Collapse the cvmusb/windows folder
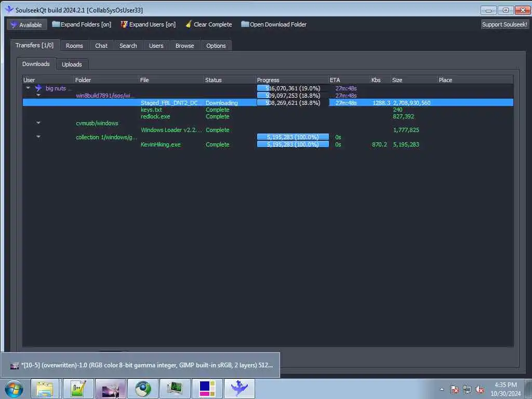 click(38, 123)
